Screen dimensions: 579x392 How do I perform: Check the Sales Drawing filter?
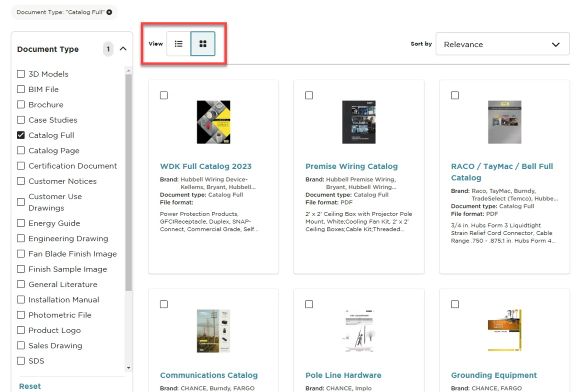click(x=21, y=345)
